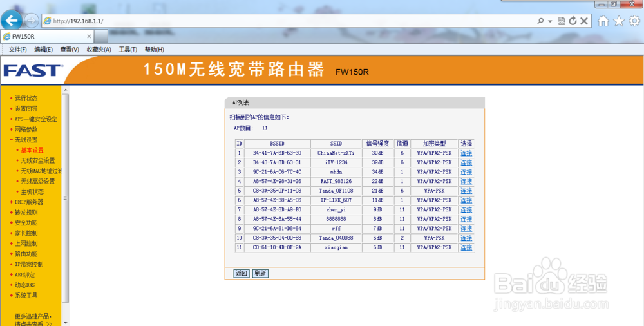Screen dimensions: 644x326
Task: Connect to iTV-1234 network
Action: coord(466,162)
